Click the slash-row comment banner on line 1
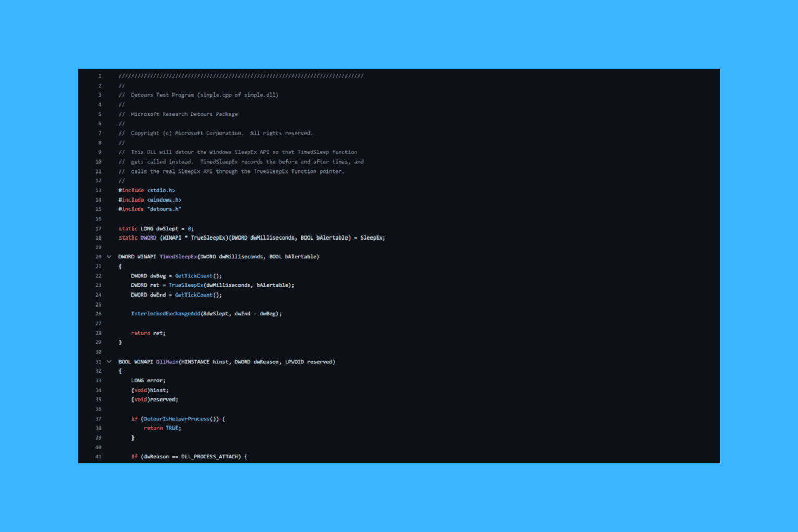798x532 pixels. click(241, 76)
